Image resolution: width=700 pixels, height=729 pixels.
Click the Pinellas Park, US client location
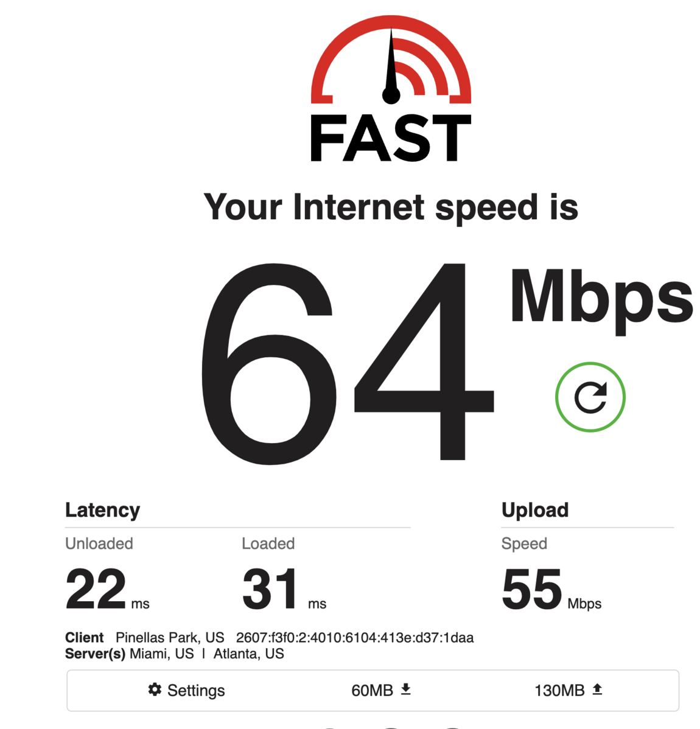coord(170,637)
